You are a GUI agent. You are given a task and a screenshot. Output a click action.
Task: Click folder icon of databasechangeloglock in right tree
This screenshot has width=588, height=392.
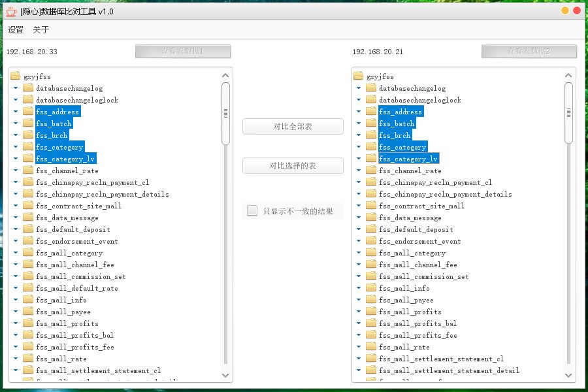[371, 100]
